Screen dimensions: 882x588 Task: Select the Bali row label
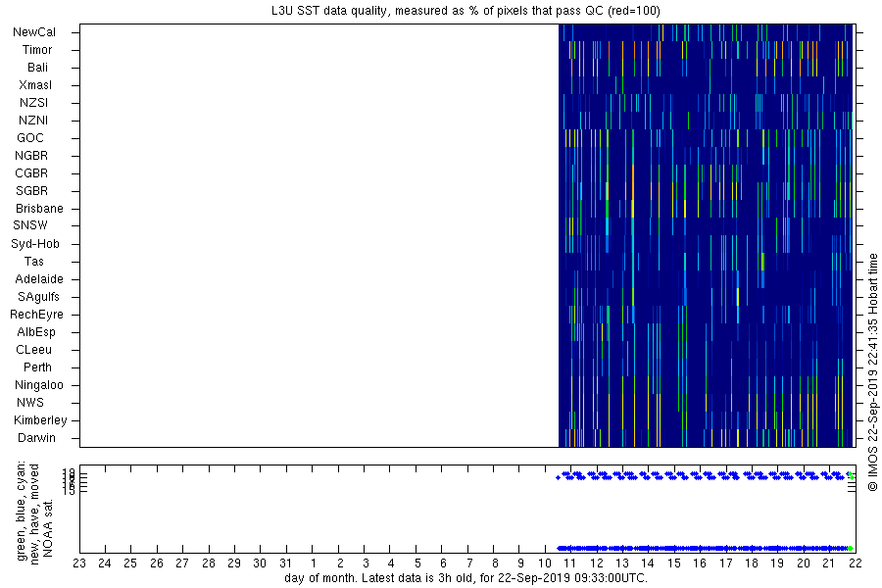(37, 68)
